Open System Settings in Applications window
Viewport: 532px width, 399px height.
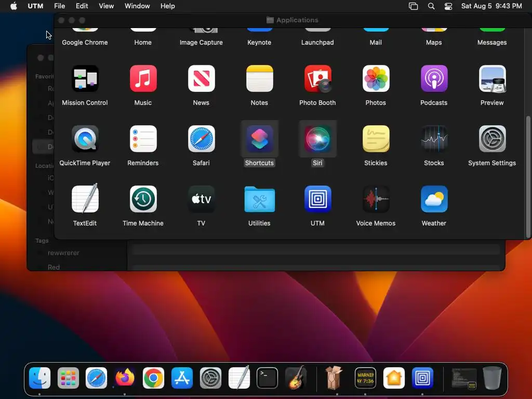(493, 139)
